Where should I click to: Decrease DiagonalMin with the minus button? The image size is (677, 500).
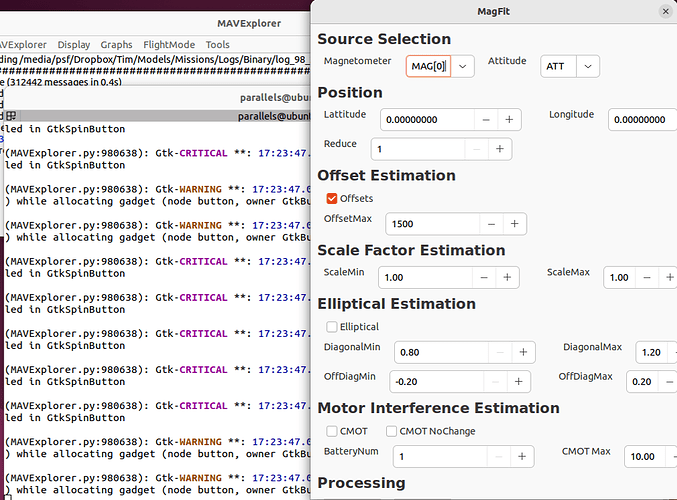[500, 352]
